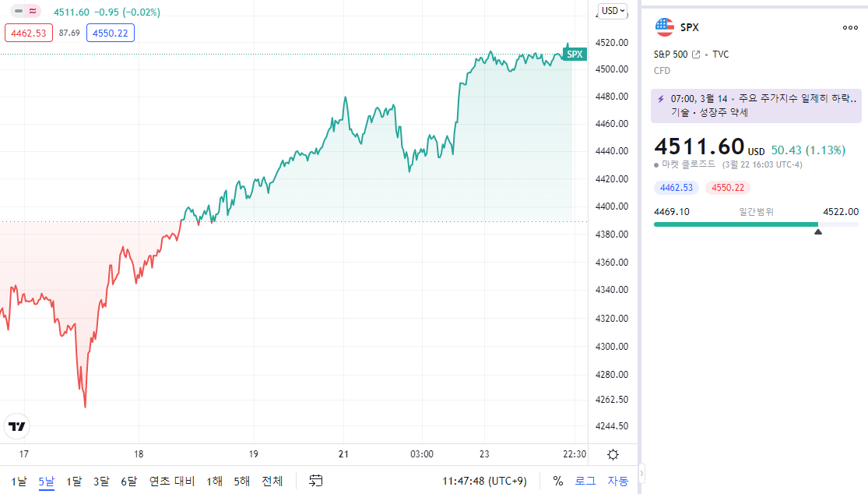Viewport: 868px width, 494px height.
Task: Open the USD currency dropdown
Action: [x=613, y=11]
